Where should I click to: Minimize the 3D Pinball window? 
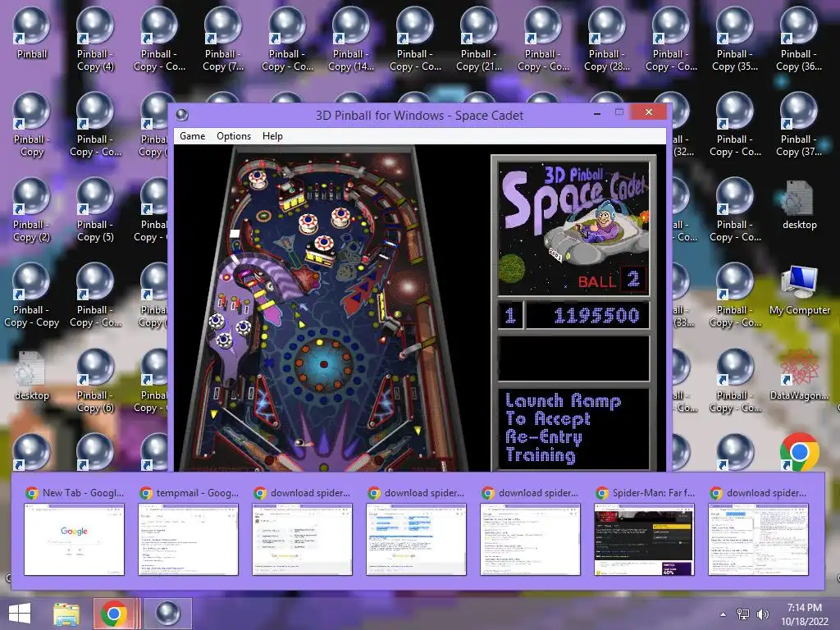coord(597,113)
